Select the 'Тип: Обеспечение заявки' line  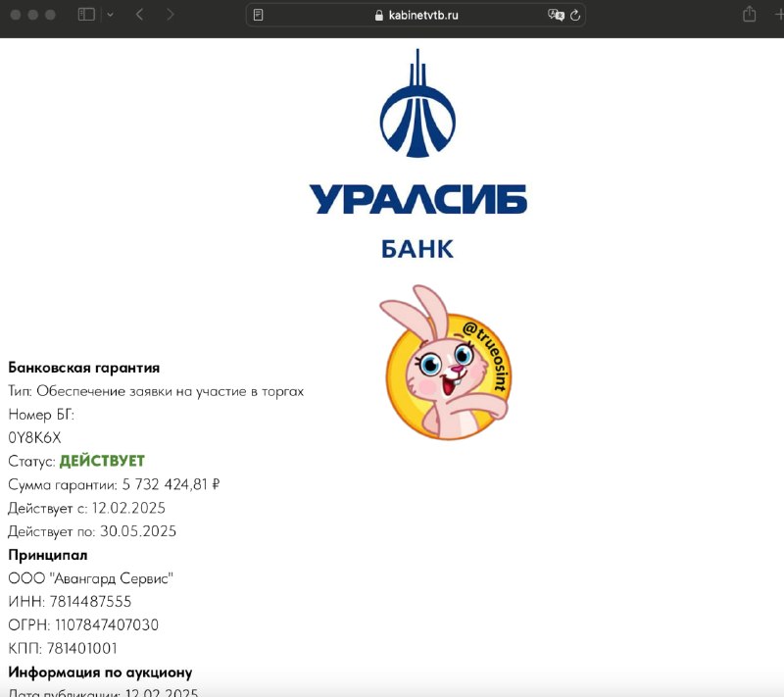156,391
